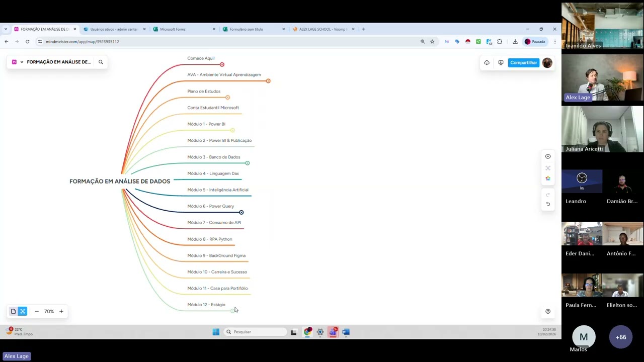
Task: Expand the Módulo 3 - Banco de Dados node
Action: [x=248, y=163]
